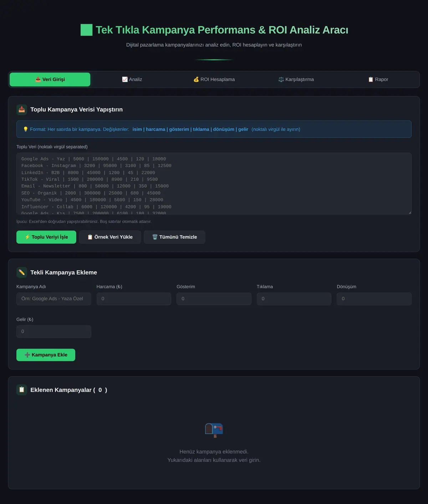Click into the Gösterim field
428x504 pixels.
pyautogui.click(x=214, y=299)
